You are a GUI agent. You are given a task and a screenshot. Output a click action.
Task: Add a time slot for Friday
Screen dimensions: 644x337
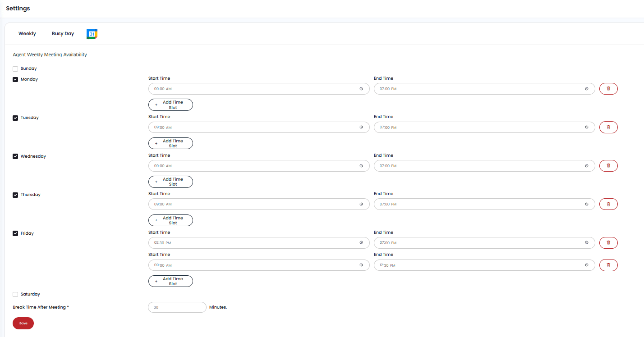tap(170, 281)
